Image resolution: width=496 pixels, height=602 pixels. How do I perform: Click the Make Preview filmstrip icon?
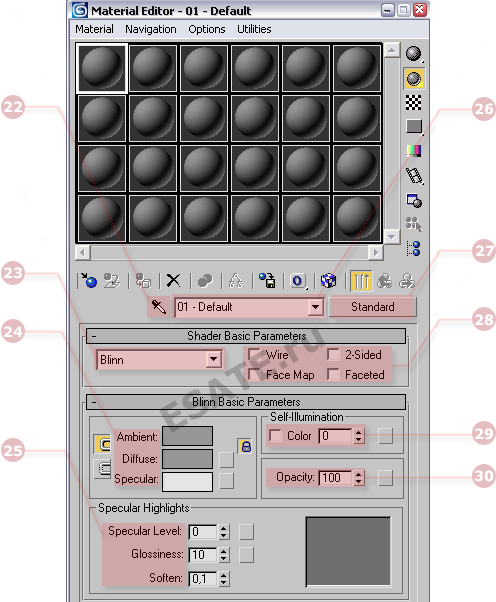click(414, 176)
